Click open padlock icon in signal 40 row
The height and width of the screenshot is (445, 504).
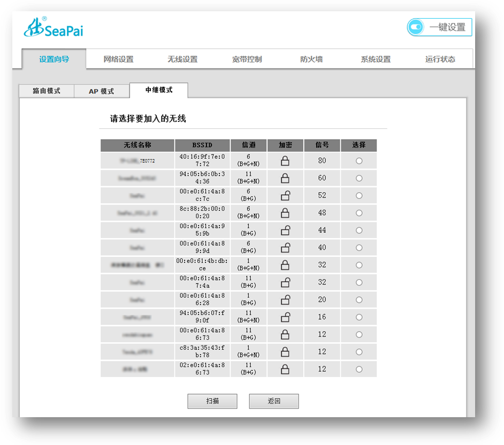pyautogui.click(x=285, y=248)
